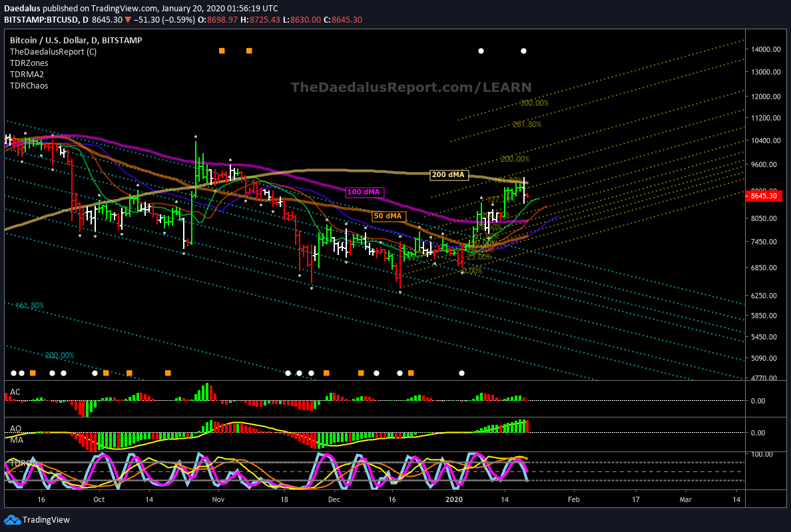Image resolution: width=791 pixels, height=532 pixels.
Task: Select the TDRZones indicator label
Action: (29, 63)
